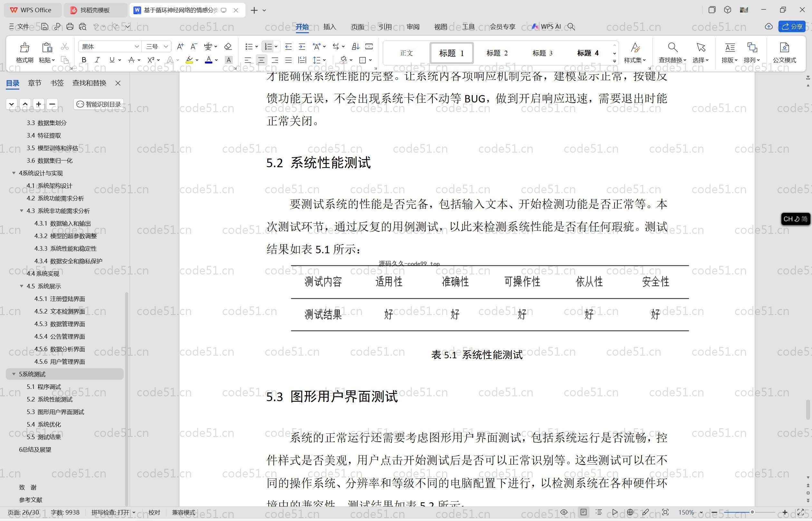Click the WPS AI button
The height and width of the screenshot is (521, 812).
click(546, 26)
